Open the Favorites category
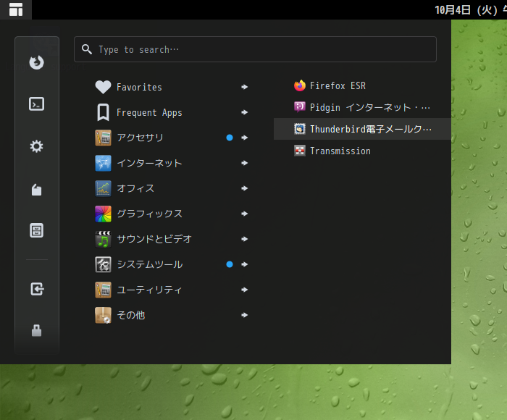Image resolution: width=507 pixels, height=420 pixels. [x=139, y=88]
